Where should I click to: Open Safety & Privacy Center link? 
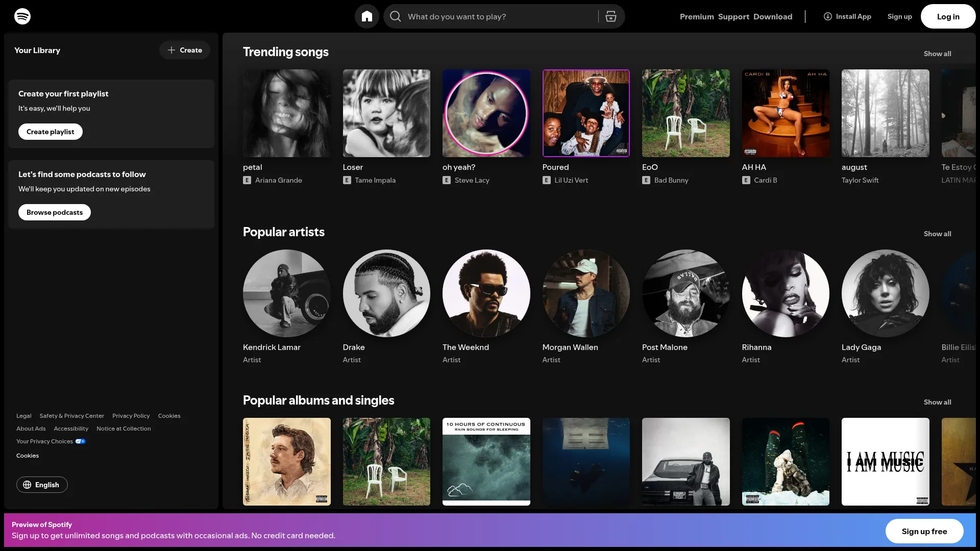coord(72,416)
